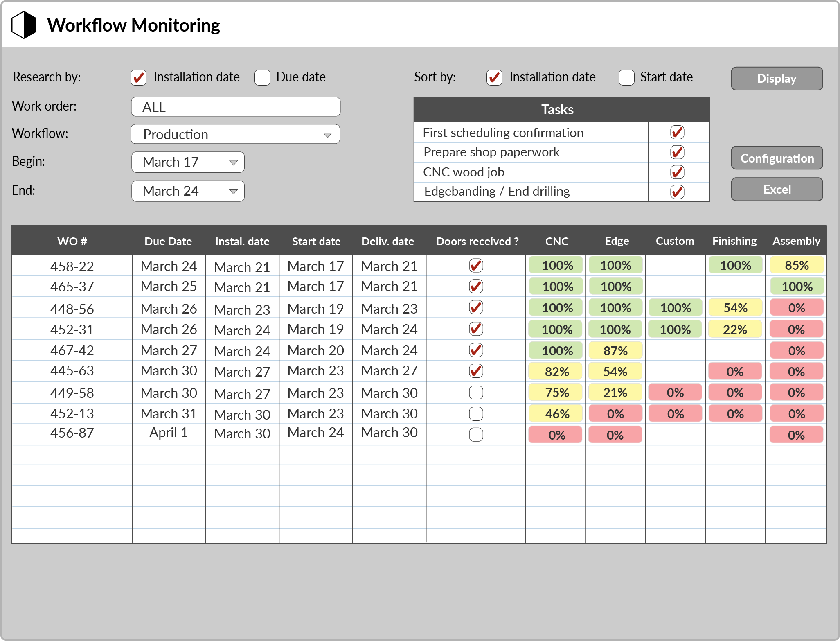This screenshot has height=641, width=840.
Task: Select the 54% Finishing cell for 448-56
Action: click(x=735, y=308)
